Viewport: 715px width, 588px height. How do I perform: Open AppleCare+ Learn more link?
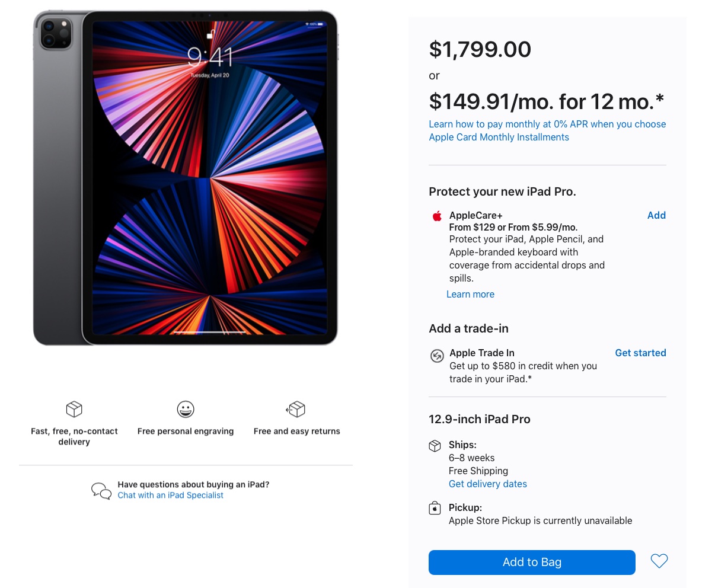tap(470, 294)
